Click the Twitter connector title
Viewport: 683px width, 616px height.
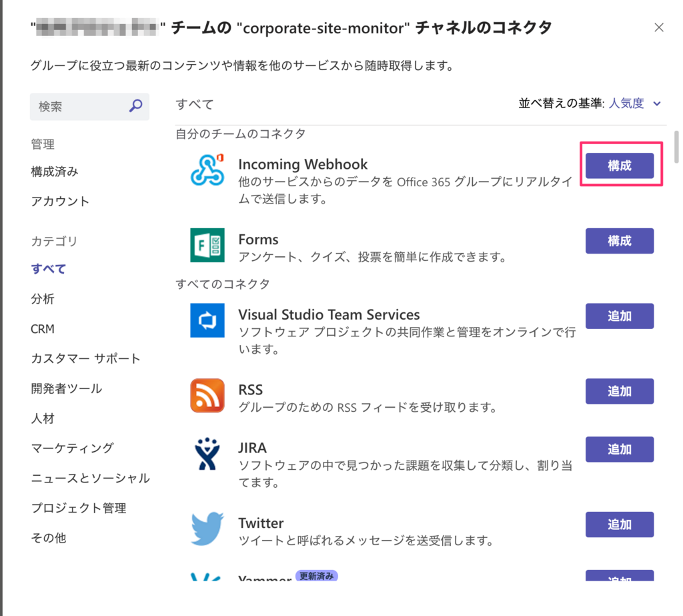coord(261,523)
